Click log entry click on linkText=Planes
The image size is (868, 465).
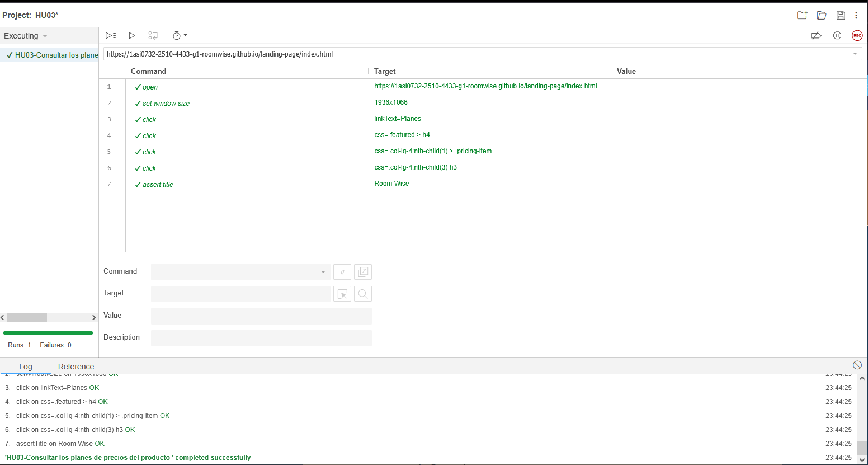[58, 388]
